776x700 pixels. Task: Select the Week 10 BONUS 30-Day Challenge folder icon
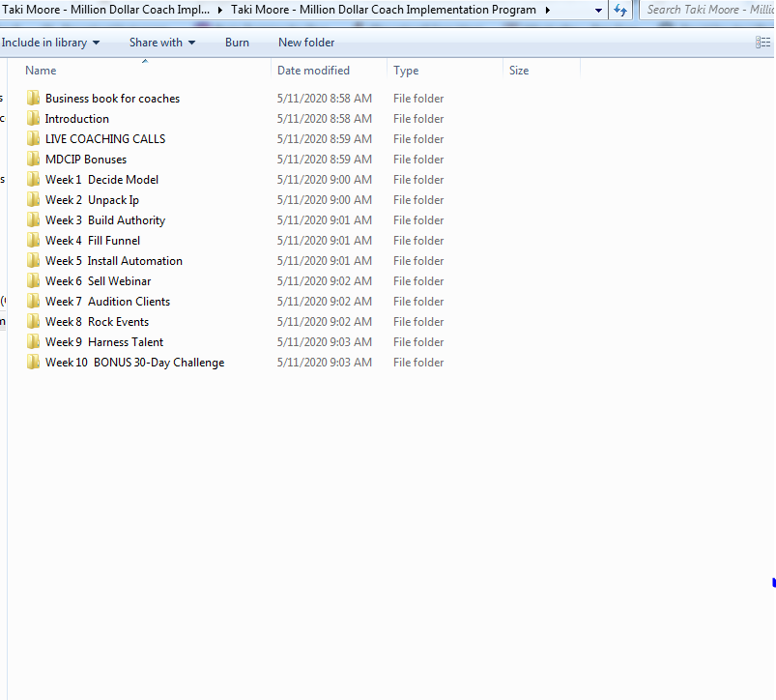point(33,362)
